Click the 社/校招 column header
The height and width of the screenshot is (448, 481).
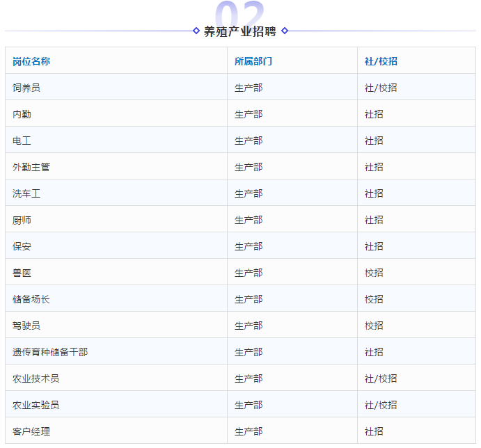click(x=381, y=61)
